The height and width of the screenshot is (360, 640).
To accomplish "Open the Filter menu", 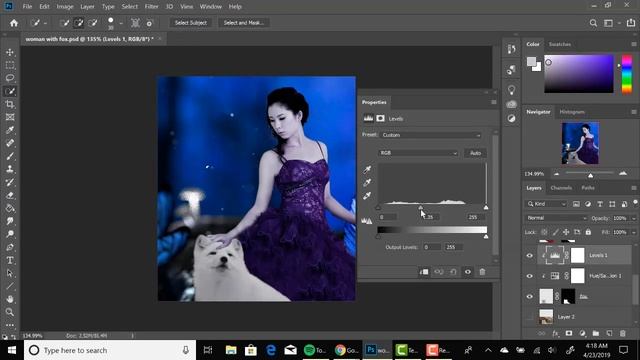I will click(x=151, y=7).
